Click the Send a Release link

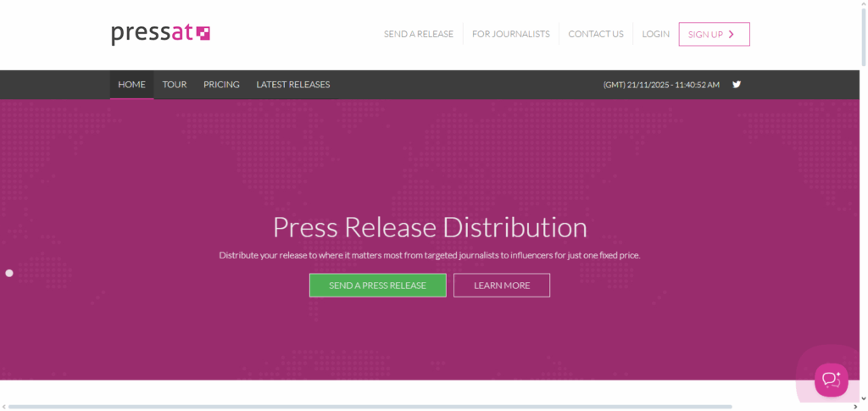[x=419, y=34]
